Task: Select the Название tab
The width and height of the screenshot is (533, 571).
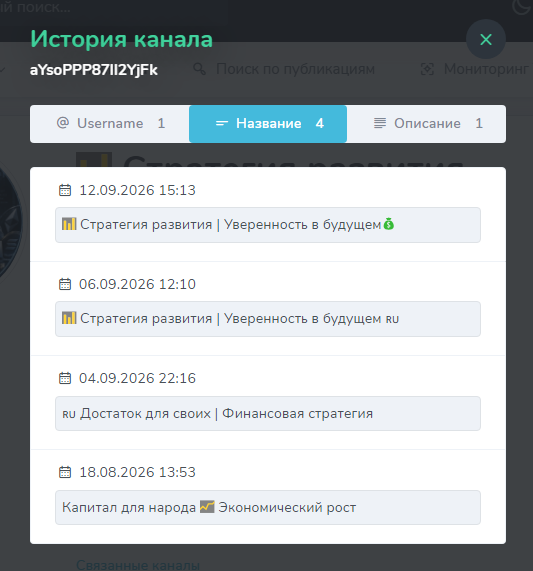Action: tap(268, 124)
